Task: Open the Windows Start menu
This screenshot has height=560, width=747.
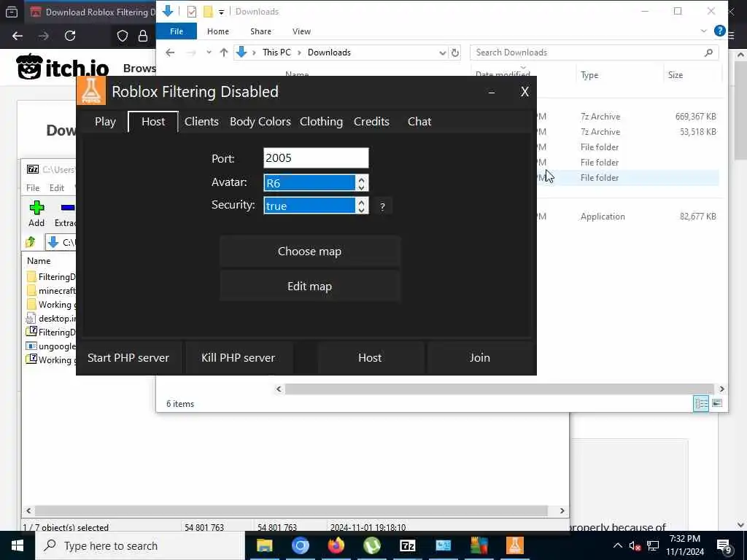Action: (x=18, y=545)
